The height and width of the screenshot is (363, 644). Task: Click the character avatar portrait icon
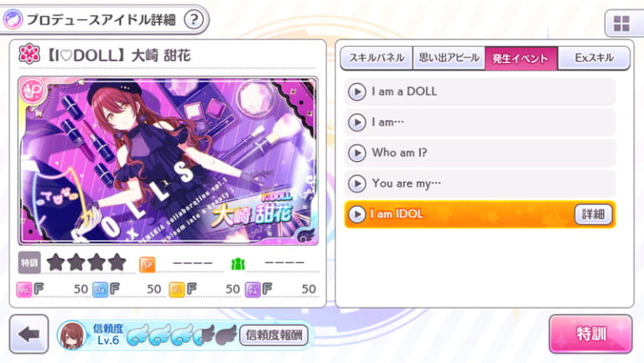pyautogui.click(x=72, y=334)
